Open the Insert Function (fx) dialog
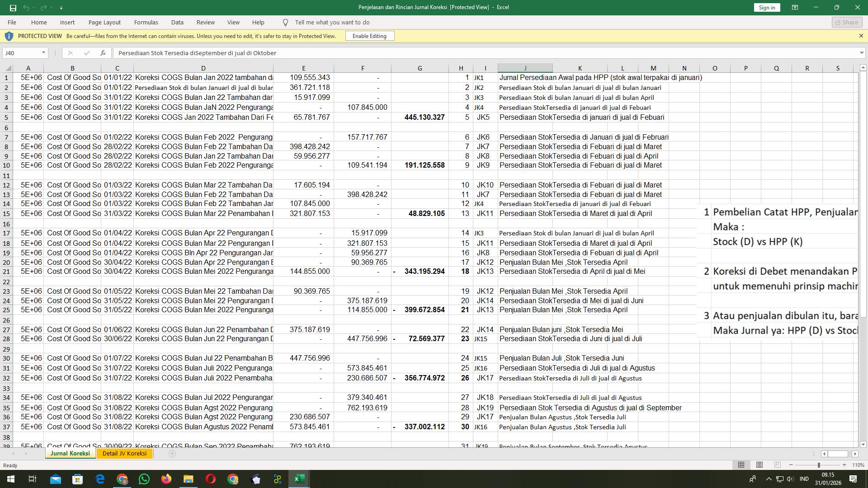The width and height of the screenshot is (868, 488). point(104,53)
